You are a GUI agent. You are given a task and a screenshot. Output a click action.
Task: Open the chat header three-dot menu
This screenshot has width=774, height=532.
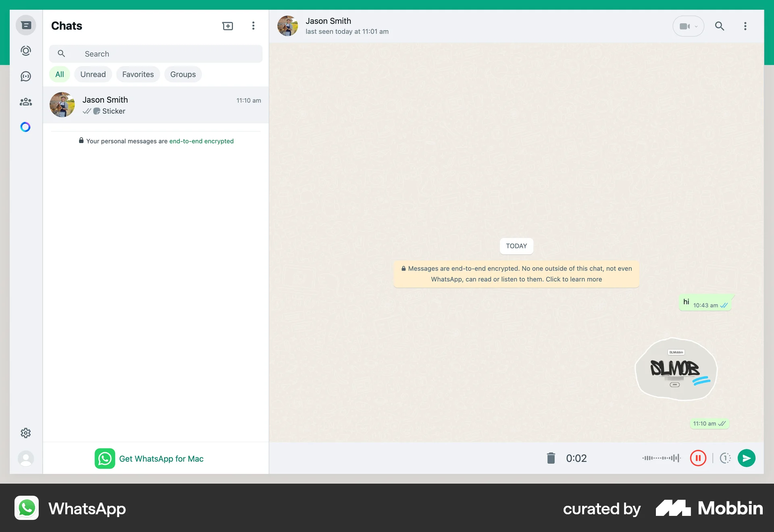(745, 26)
